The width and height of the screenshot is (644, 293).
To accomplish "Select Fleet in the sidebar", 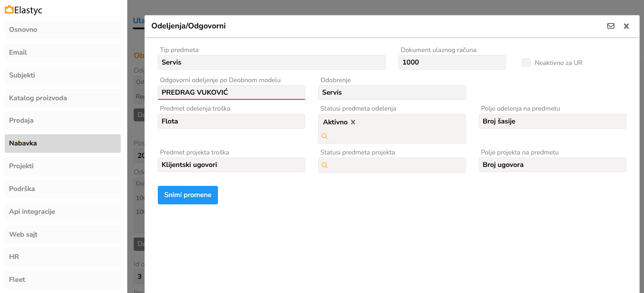I will pyautogui.click(x=63, y=280).
